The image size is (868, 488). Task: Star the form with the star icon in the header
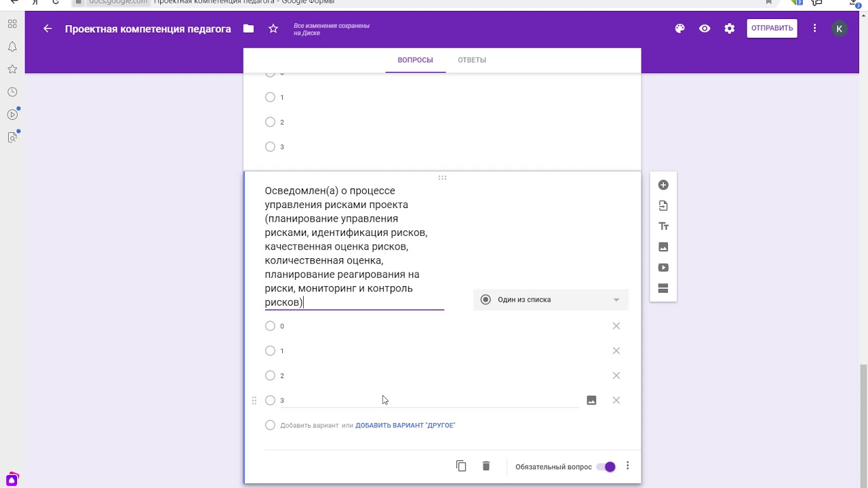pos(273,28)
